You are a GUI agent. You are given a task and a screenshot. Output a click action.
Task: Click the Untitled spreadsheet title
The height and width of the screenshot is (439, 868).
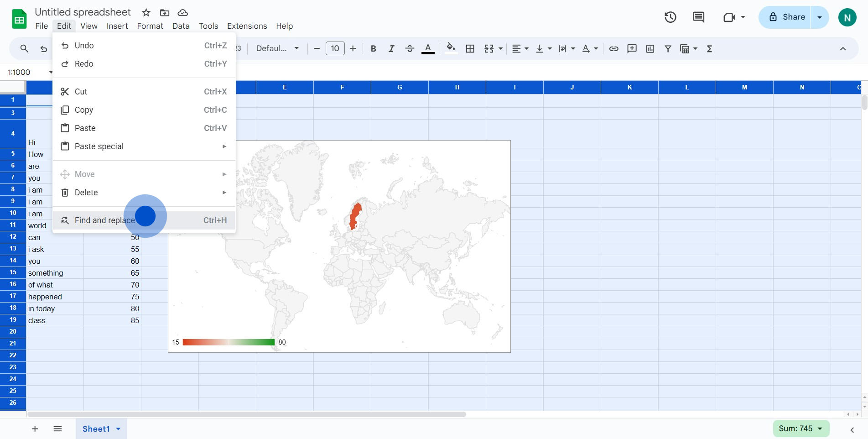coord(83,12)
